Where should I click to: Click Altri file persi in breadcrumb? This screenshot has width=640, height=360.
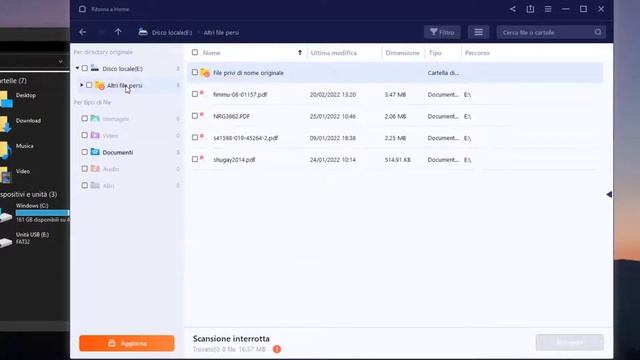click(221, 32)
